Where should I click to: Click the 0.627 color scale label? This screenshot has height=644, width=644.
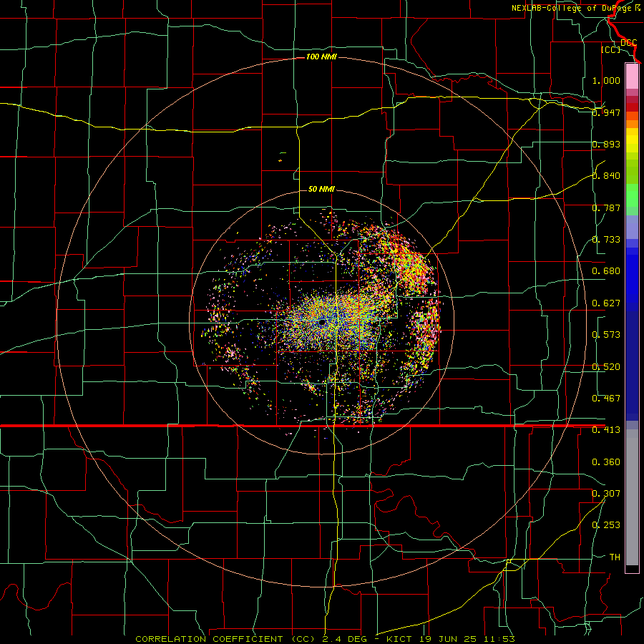606,303
